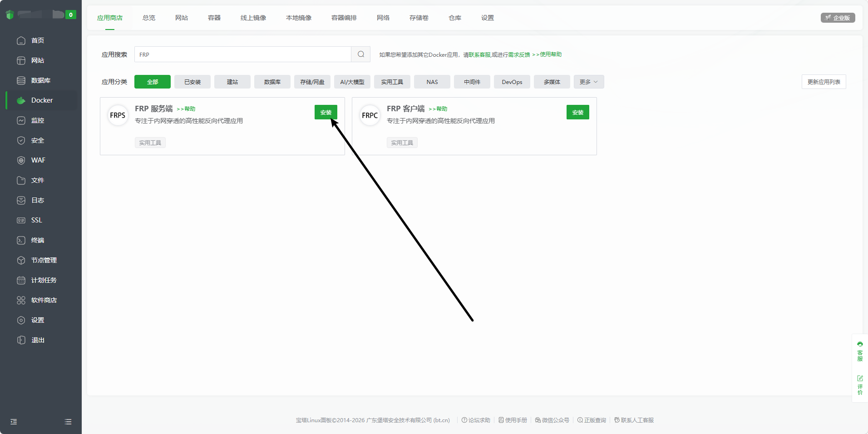
Task: Filter apps by NAS category
Action: point(432,82)
